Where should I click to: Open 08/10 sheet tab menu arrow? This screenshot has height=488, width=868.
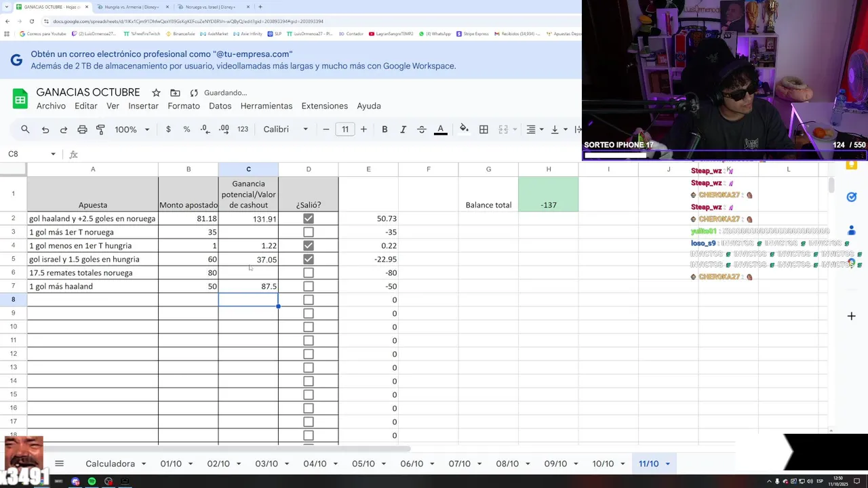(x=527, y=464)
